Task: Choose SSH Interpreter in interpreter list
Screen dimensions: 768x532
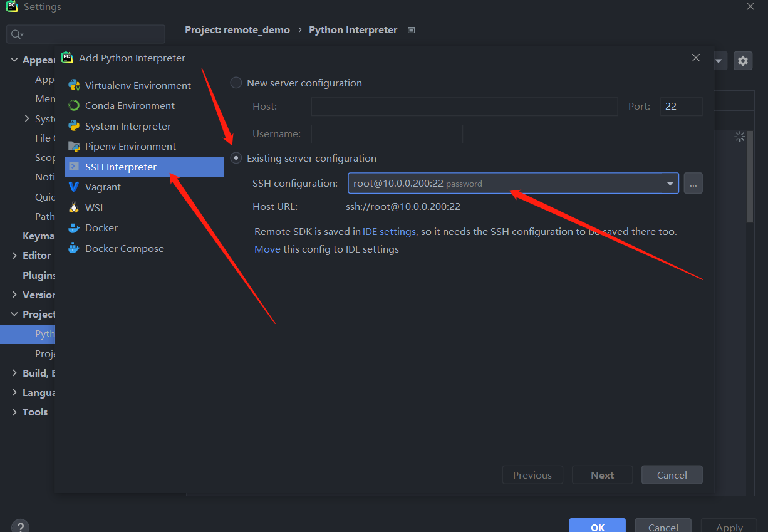Action: [x=144, y=167]
